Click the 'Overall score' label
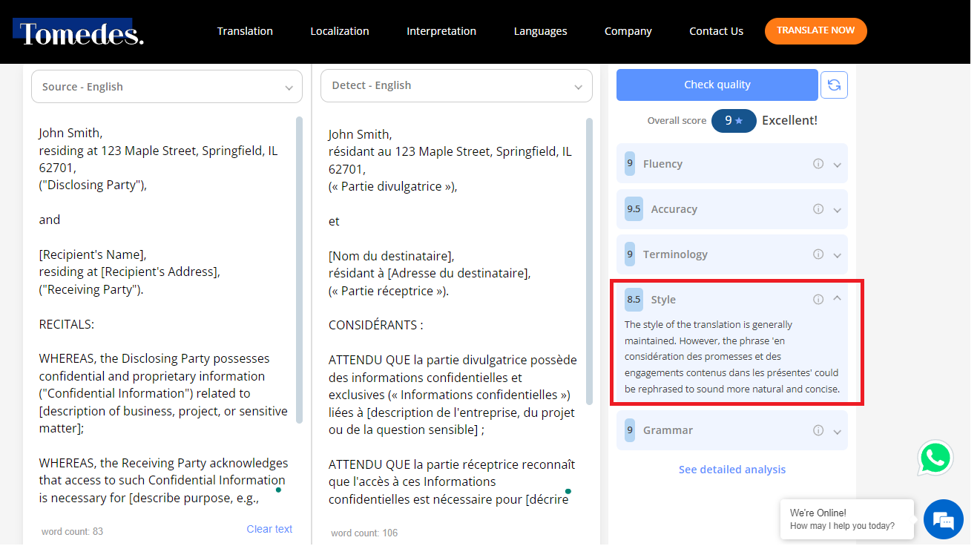The width and height of the screenshot is (980, 546). [x=677, y=121]
